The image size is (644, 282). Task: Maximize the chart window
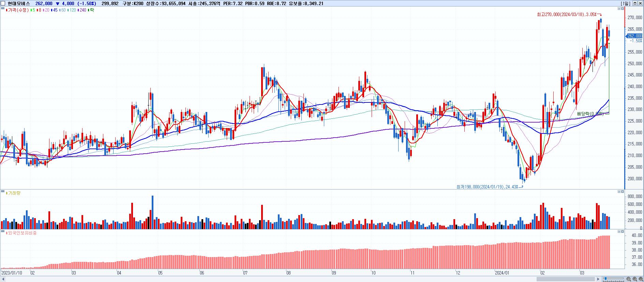(x=635, y=3)
